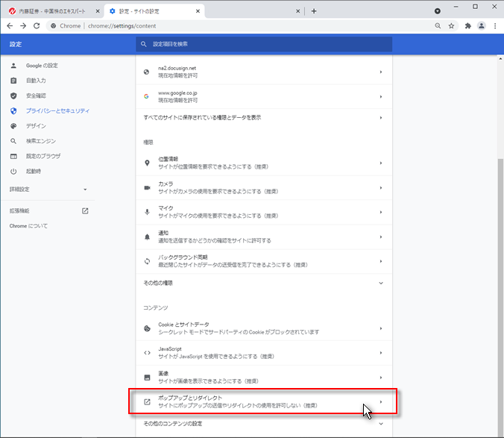This screenshot has height=438, width=504.
Task: Click the zoom magnifier icon in address bar
Action: point(437,25)
